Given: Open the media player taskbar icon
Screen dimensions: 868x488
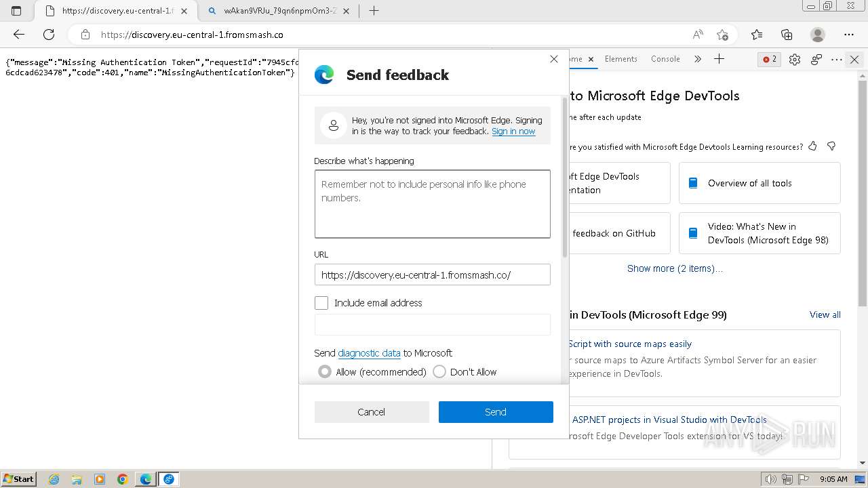Looking at the screenshot, I should (x=100, y=479).
